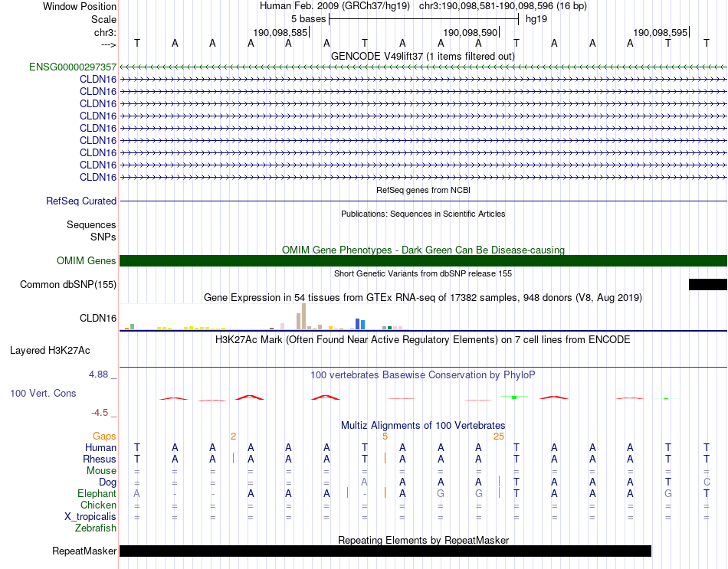Click the orange Gaps label
Screen dimensions: 728x569
tap(104, 436)
